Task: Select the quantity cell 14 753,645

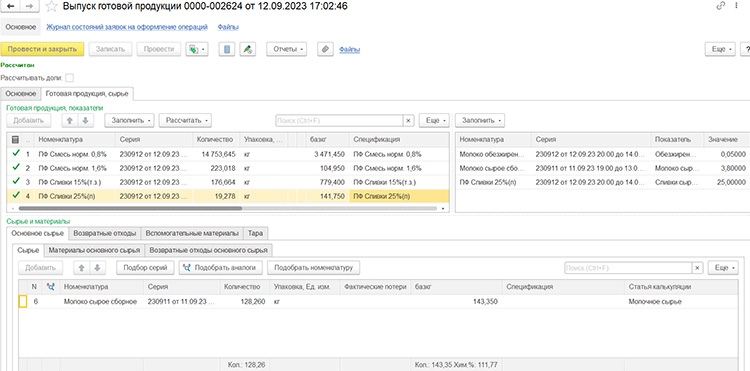Action: tap(215, 154)
